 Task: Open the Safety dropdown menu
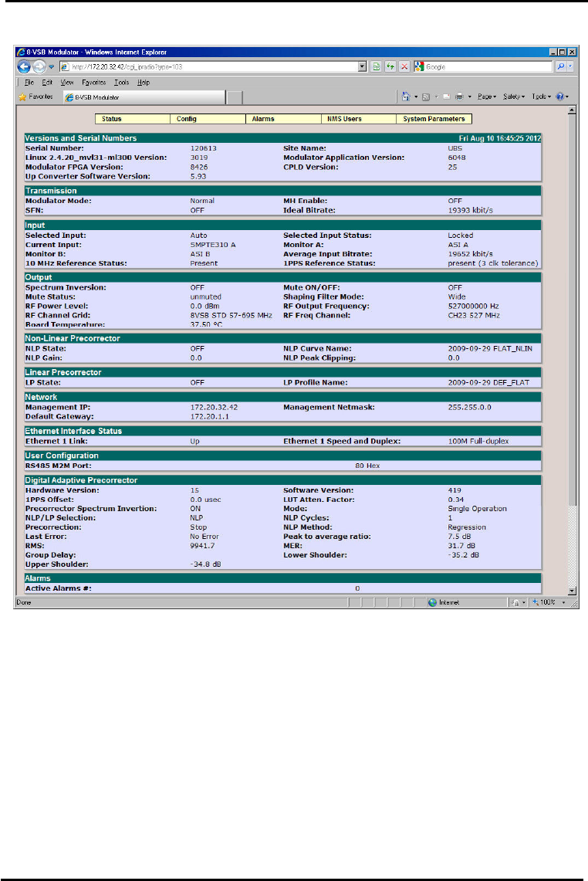[x=514, y=97]
